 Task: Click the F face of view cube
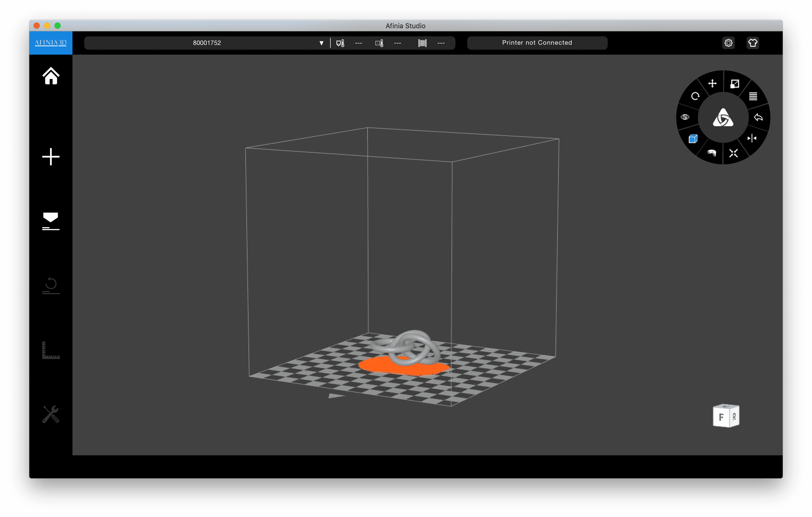click(721, 417)
